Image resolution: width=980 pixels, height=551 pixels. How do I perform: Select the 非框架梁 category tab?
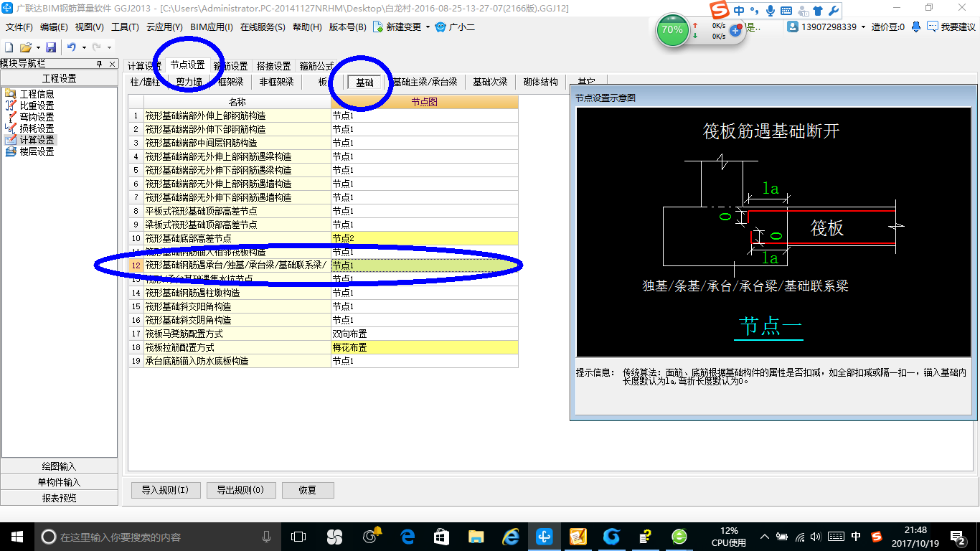[277, 82]
